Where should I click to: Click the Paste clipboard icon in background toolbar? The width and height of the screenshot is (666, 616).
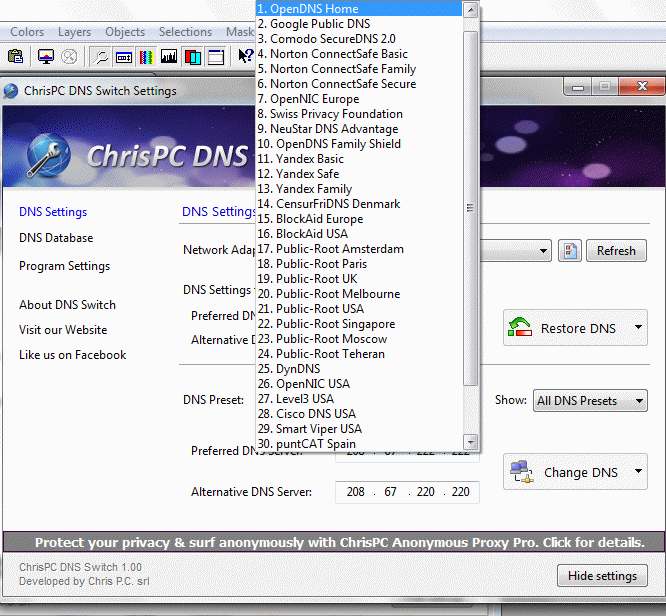click(x=16, y=56)
